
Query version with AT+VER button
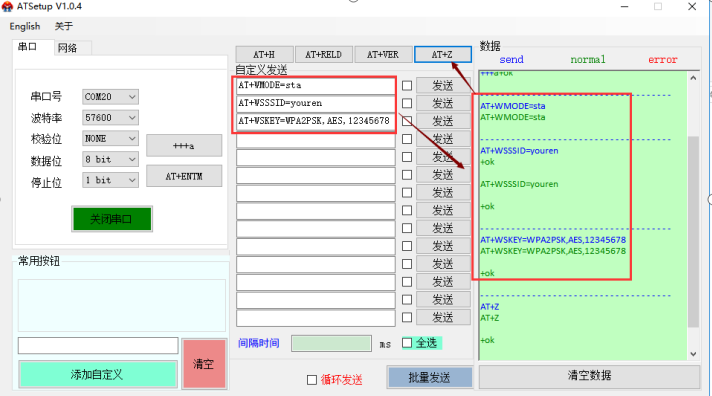[383, 54]
